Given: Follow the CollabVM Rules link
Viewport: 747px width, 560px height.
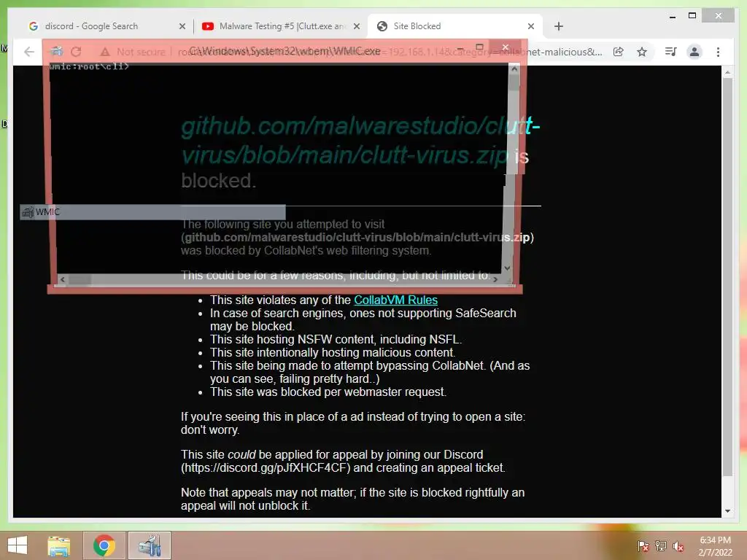Looking at the screenshot, I should point(395,300).
